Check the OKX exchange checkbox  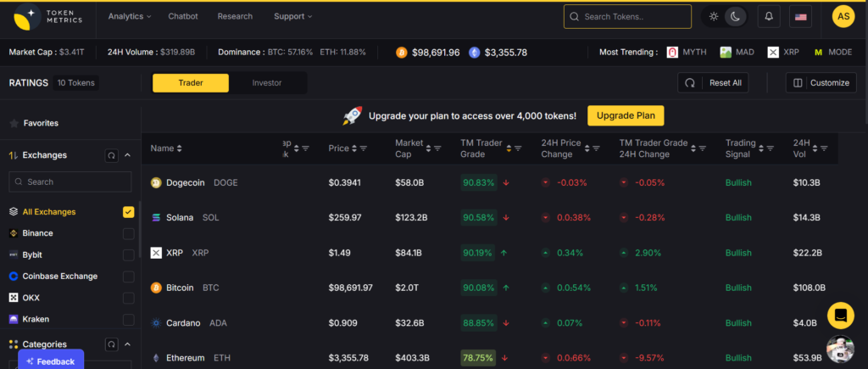(x=129, y=299)
